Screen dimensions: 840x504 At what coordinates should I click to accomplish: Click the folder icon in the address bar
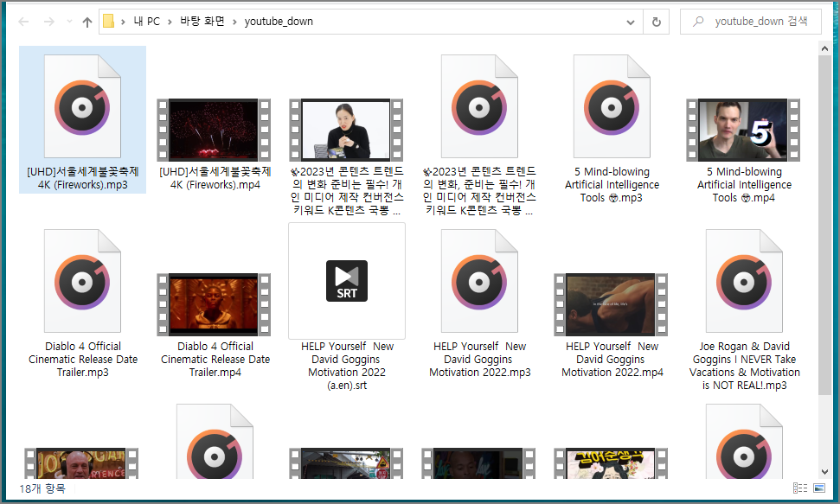click(x=109, y=22)
